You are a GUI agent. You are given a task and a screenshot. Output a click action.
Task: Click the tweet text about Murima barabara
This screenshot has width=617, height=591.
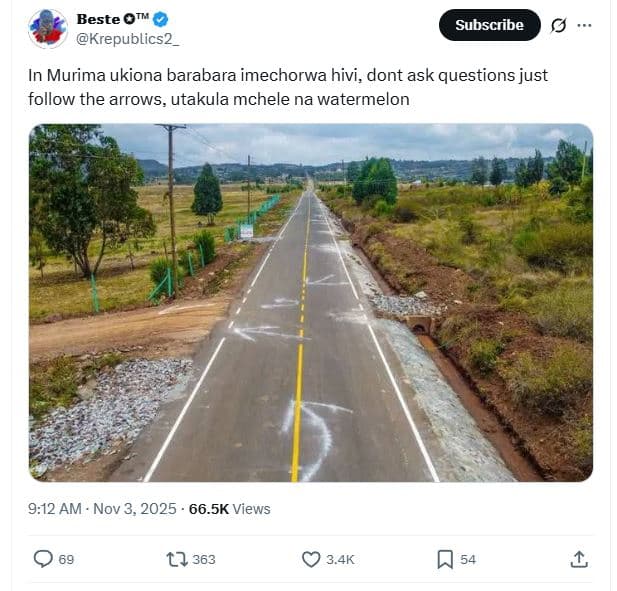click(290, 87)
